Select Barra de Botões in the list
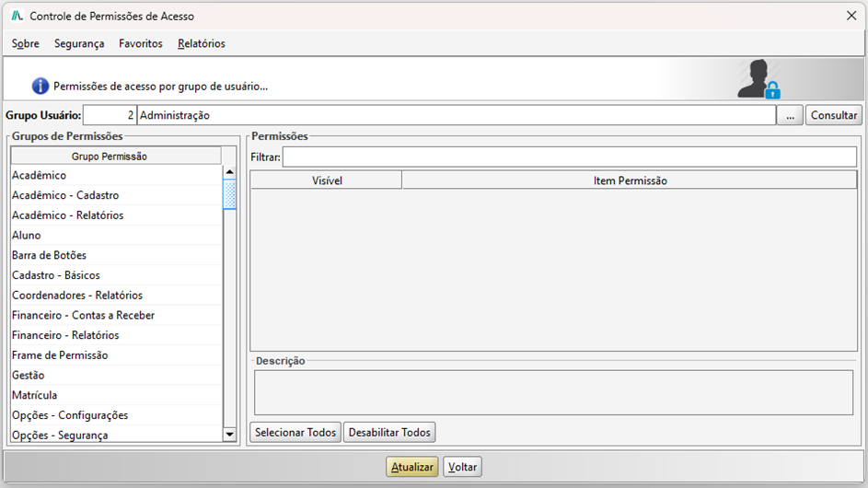868x488 pixels. [x=116, y=255]
